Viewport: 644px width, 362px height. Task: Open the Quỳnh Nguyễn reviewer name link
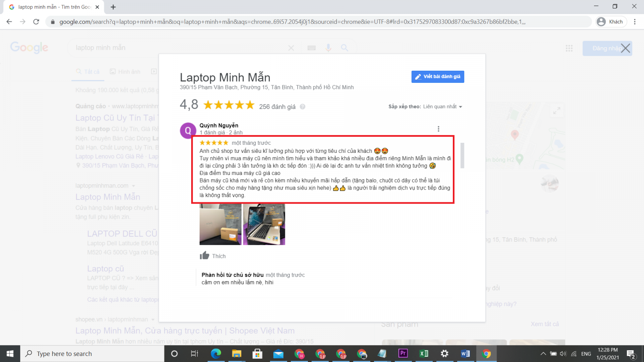coord(219,125)
